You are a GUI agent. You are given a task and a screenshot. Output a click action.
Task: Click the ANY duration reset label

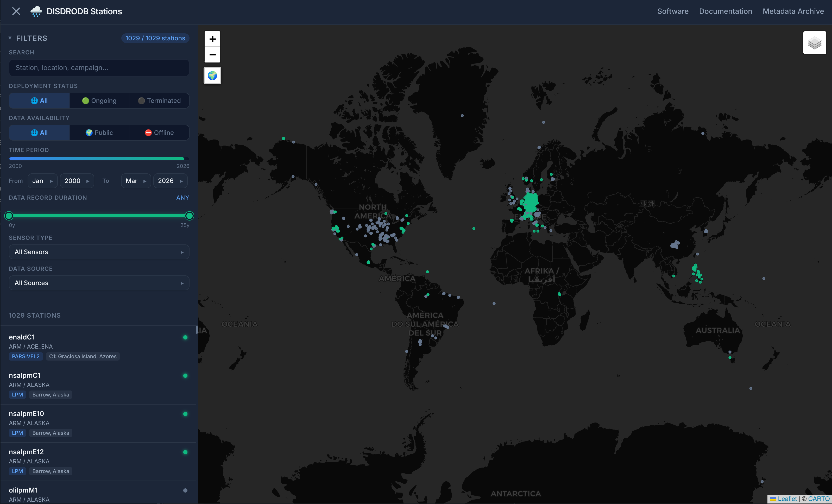pos(183,198)
